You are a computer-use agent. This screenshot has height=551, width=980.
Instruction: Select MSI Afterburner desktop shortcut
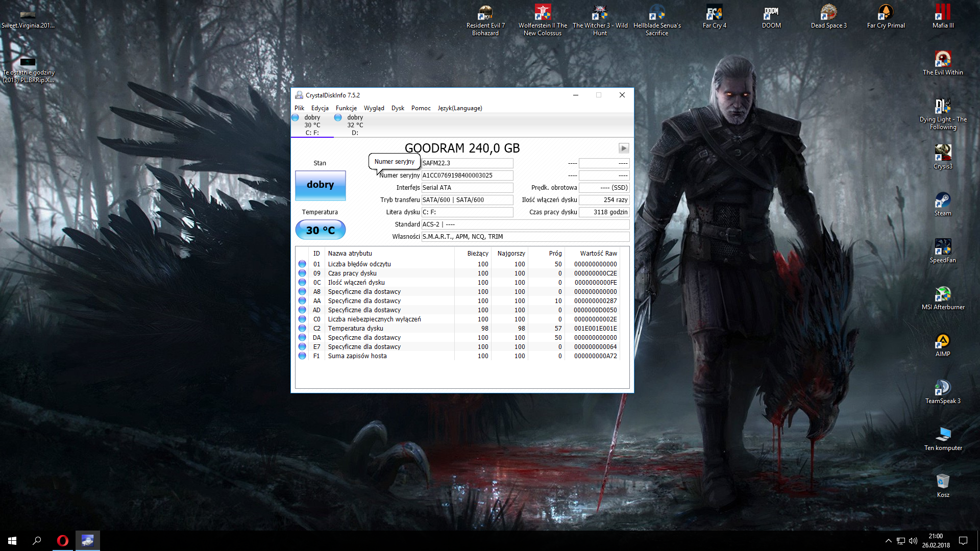tap(943, 298)
